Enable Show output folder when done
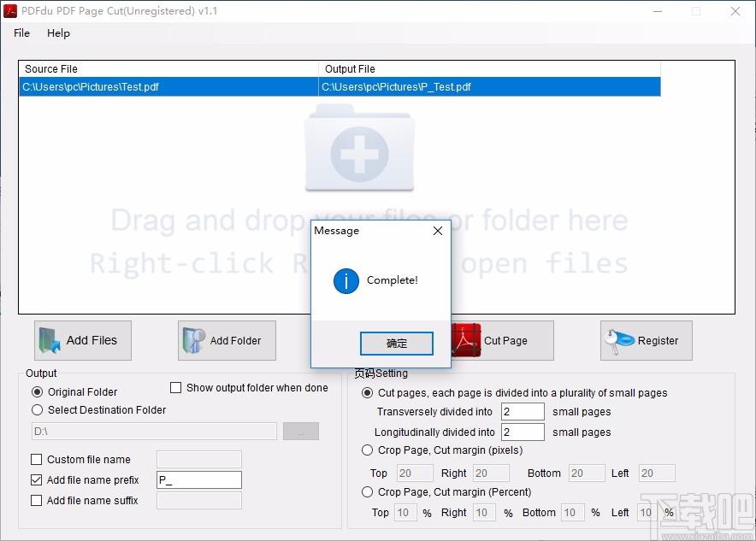The height and width of the screenshot is (541, 756). 176,387
